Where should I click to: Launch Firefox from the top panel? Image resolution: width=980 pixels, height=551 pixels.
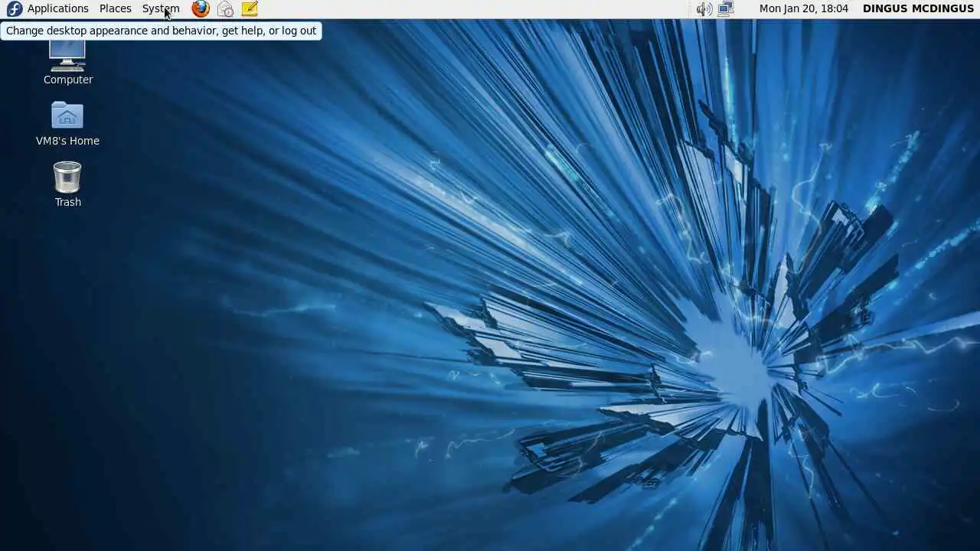click(201, 8)
